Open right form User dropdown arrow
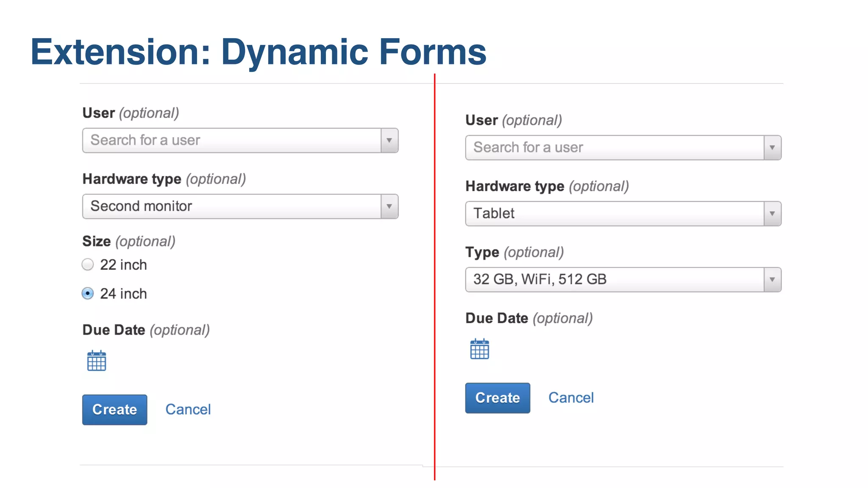 [772, 147]
